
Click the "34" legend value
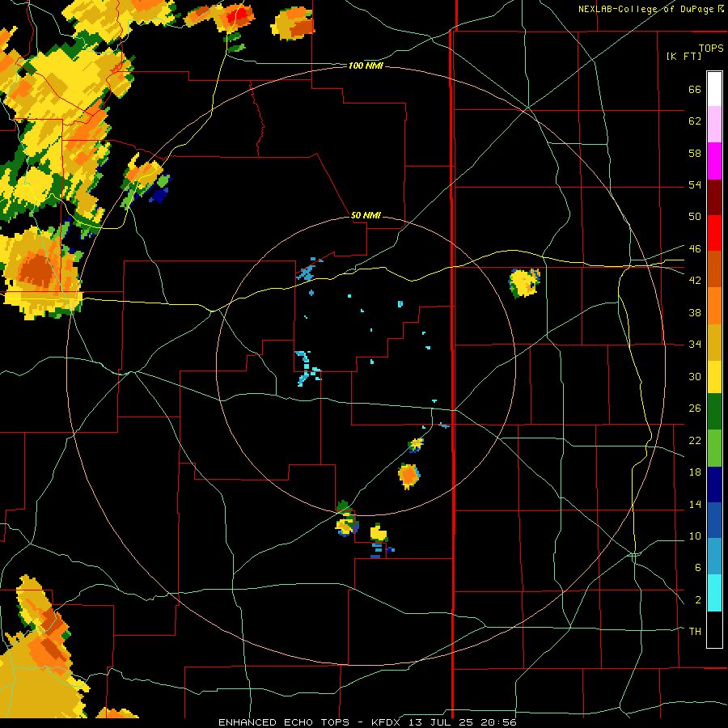(x=695, y=345)
